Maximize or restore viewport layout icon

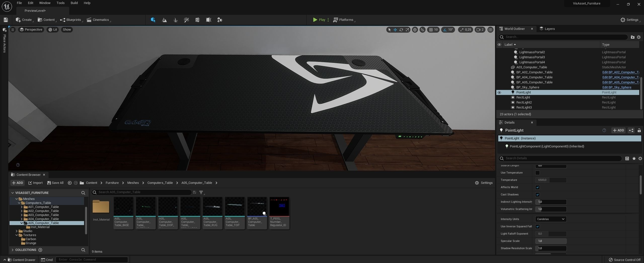(x=490, y=30)
